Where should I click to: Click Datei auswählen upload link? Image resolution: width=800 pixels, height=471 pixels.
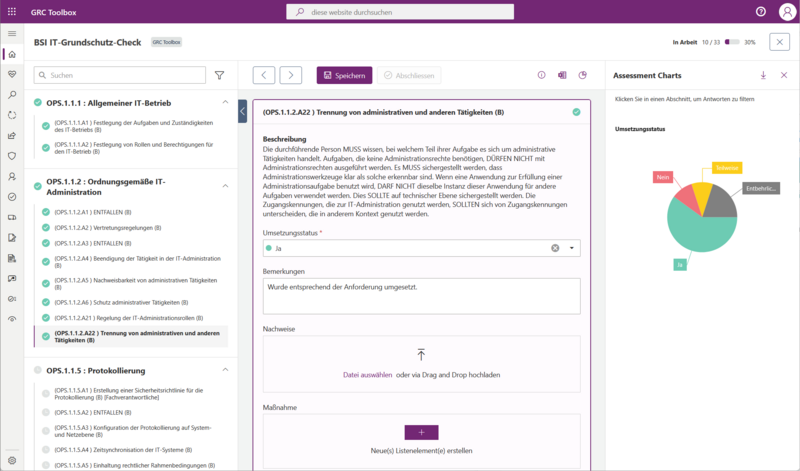point(367,375)
